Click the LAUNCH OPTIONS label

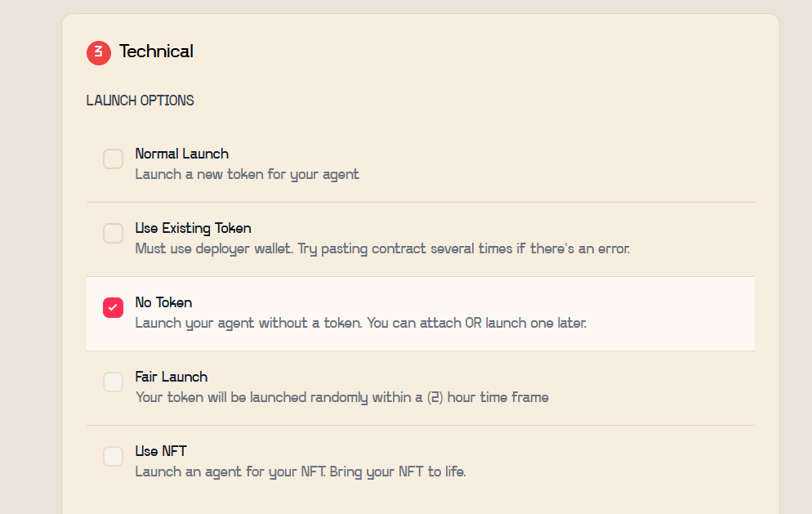pos(141,101)
